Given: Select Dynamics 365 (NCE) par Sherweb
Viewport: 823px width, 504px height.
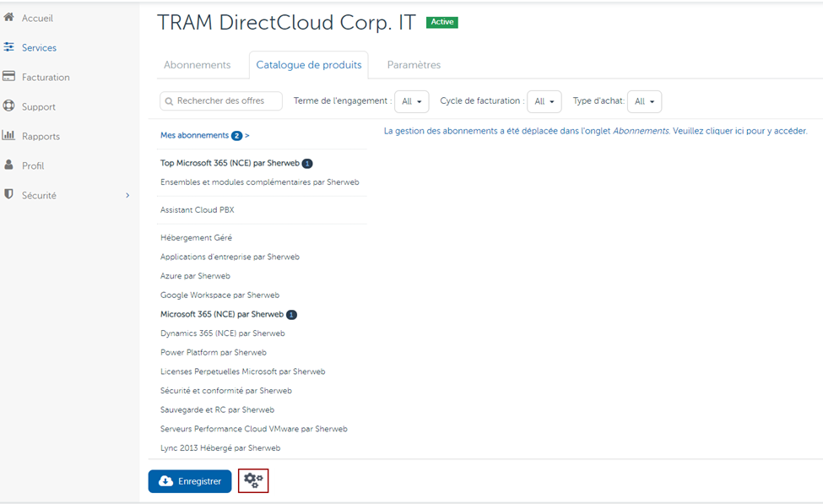Looking at the screenshot, I should click(223, 333).
